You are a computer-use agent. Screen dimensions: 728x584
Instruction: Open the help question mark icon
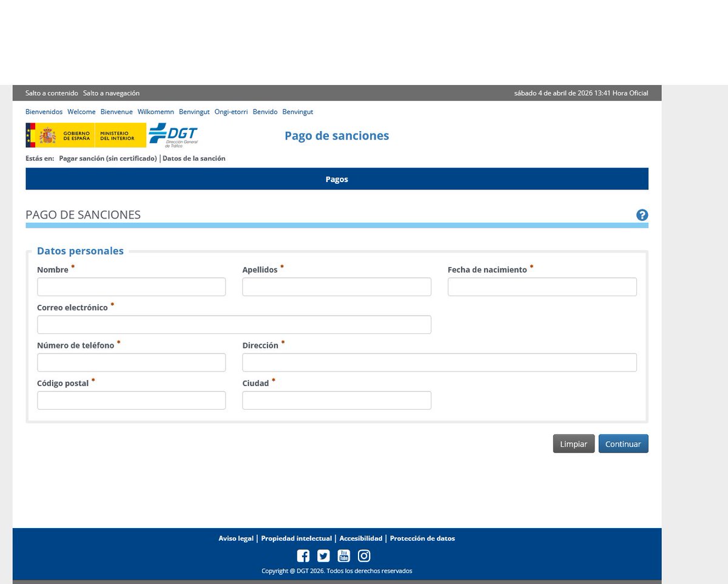point(642,215)
